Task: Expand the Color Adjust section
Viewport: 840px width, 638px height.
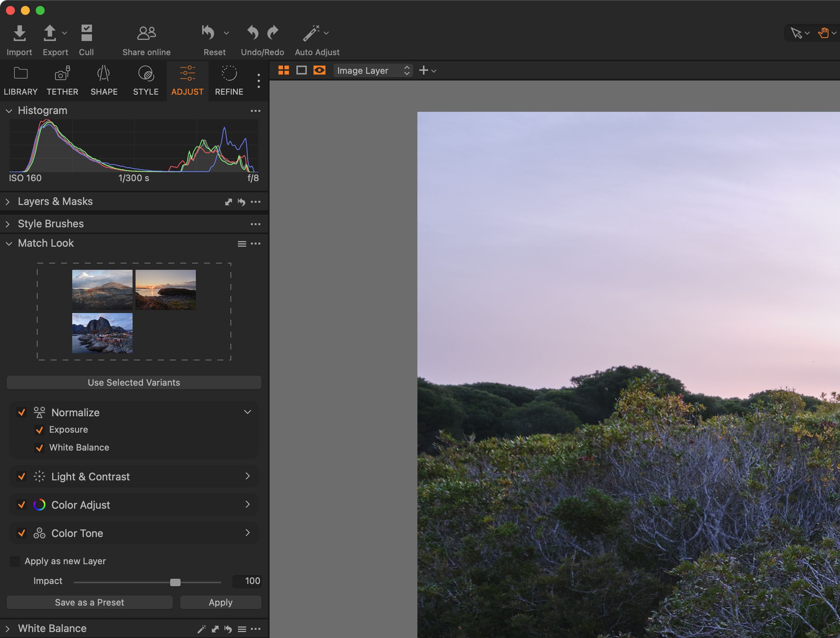Action: point(248,505)
